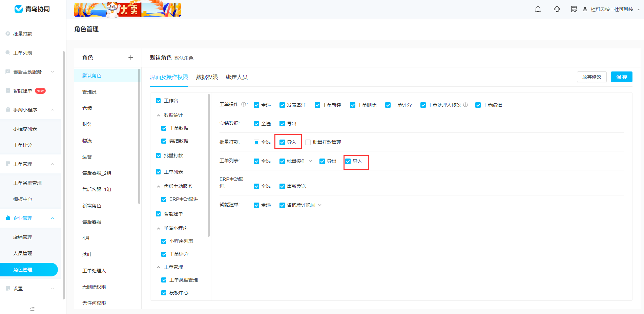The image size is (644, 314).
Task: Expand the 批量操作 dropdown arrow
Action: (310, 161)
